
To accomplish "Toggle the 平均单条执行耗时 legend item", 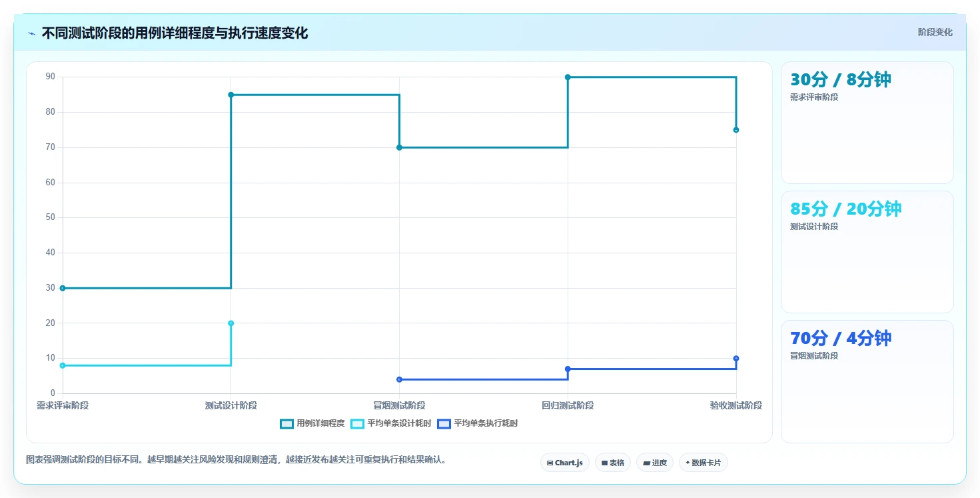I will pos(477,423).
